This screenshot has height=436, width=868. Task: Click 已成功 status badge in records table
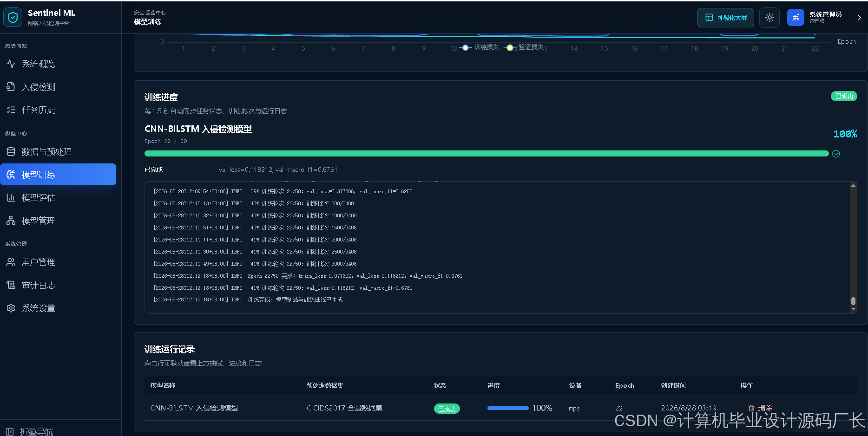(447, 409)
